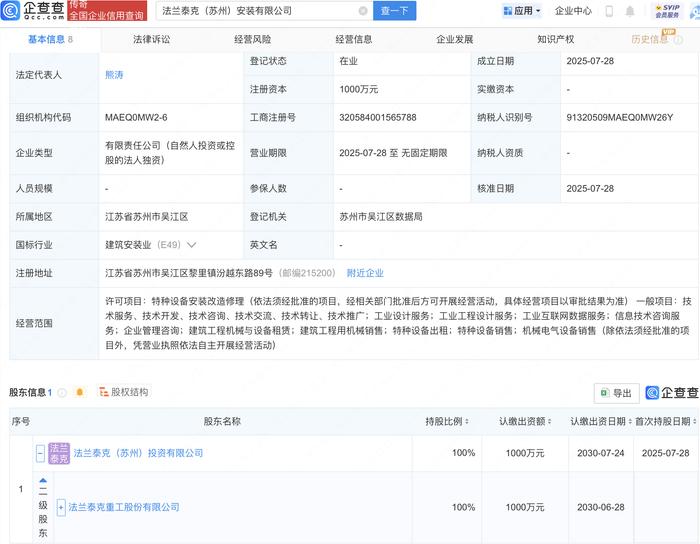
Task: Switch to 历史信息 VIP tab
Action: 650,40
